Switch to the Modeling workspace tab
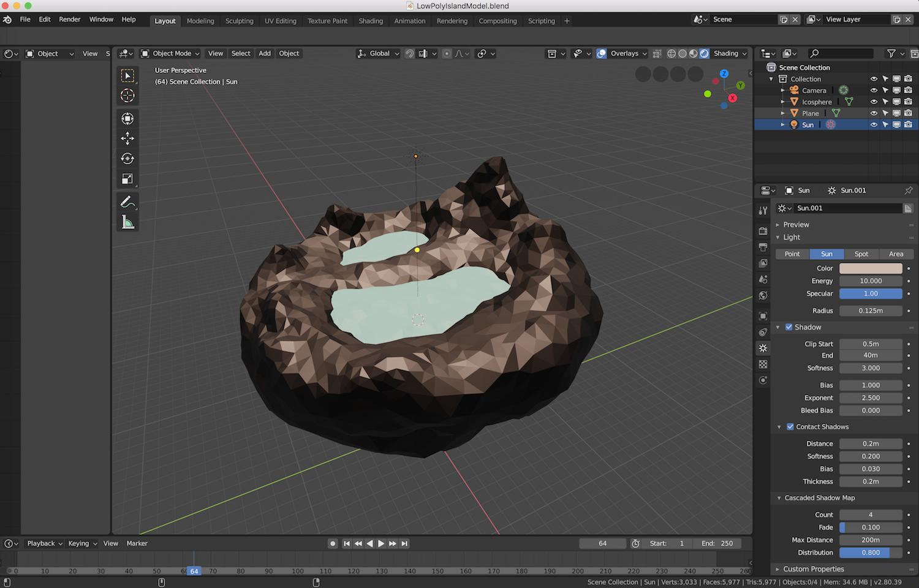This screenshot has width=919, height=588. (200, 21)
